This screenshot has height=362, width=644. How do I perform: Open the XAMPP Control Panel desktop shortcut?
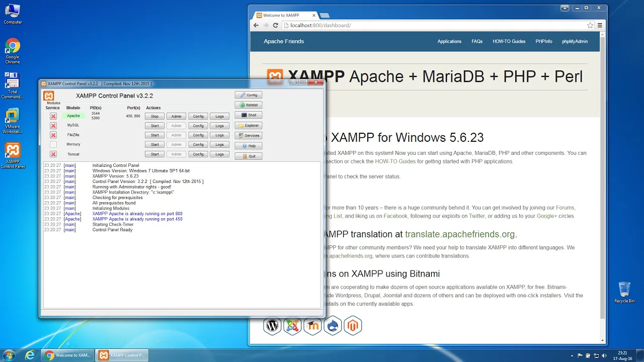13,156
